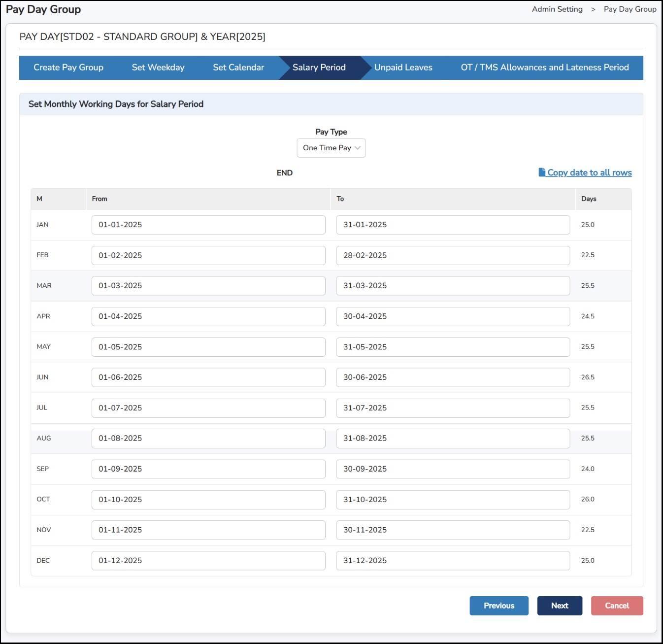Select the Unpaid Leaves step
This screenshot has width=663, height=644.
pyautogui.click(x=403, y=68)
